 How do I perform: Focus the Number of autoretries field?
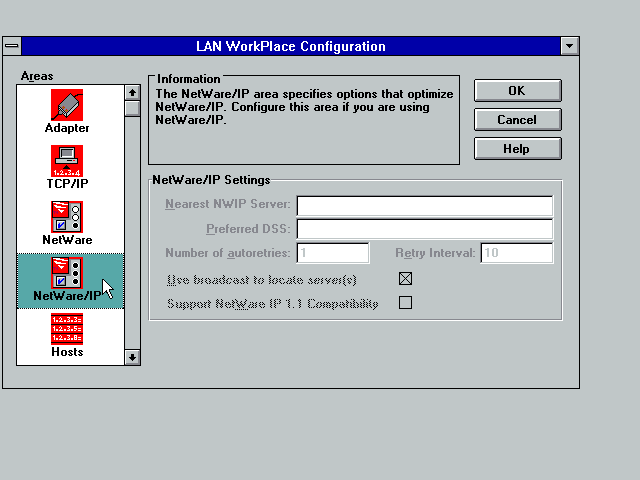tap(333, 253)
